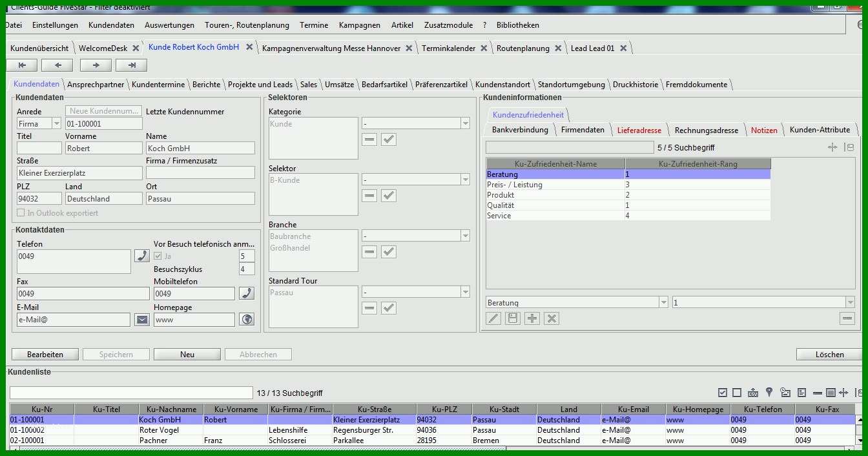Open the satisfaction rank dropdown showing 1
This screenshot has height=456, width=868.
click(x=850, y=302)
